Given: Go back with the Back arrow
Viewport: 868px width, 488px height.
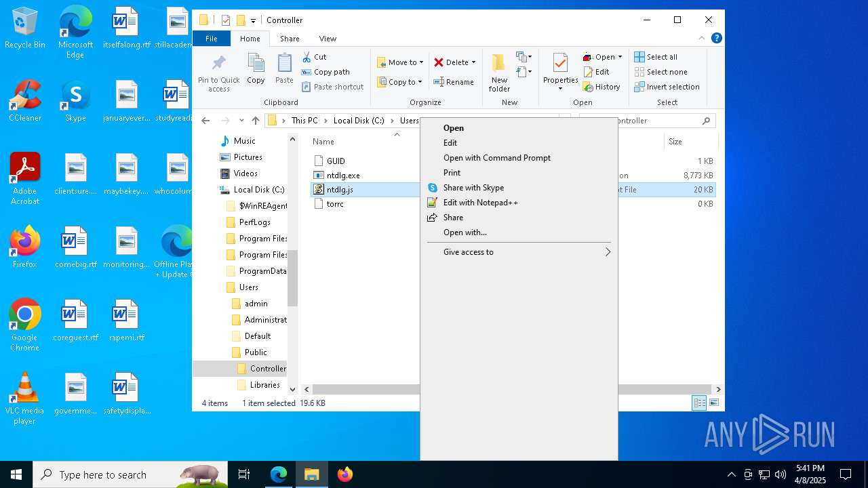Looking at the screenshot, I should [205, 121].
